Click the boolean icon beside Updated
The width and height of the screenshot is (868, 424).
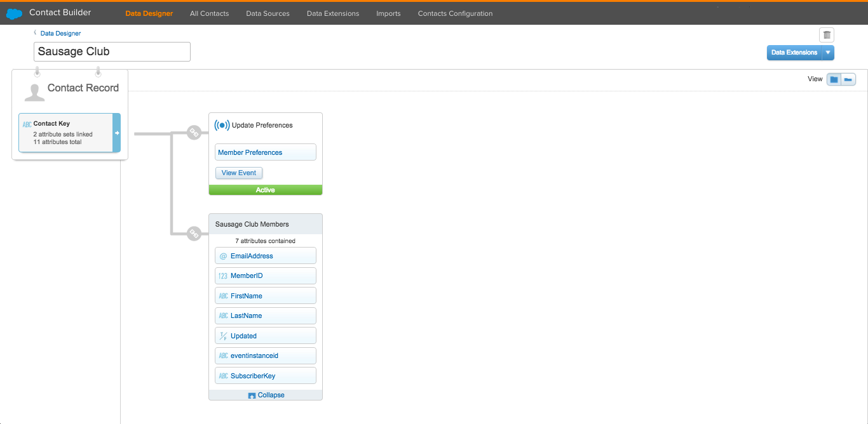click(x=223, y=336)
